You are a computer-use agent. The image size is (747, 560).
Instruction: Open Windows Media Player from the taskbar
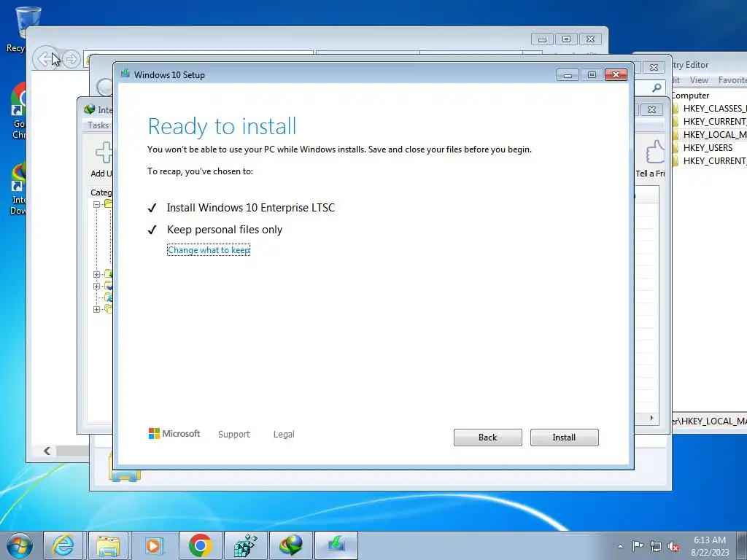[x=153, y=545]
